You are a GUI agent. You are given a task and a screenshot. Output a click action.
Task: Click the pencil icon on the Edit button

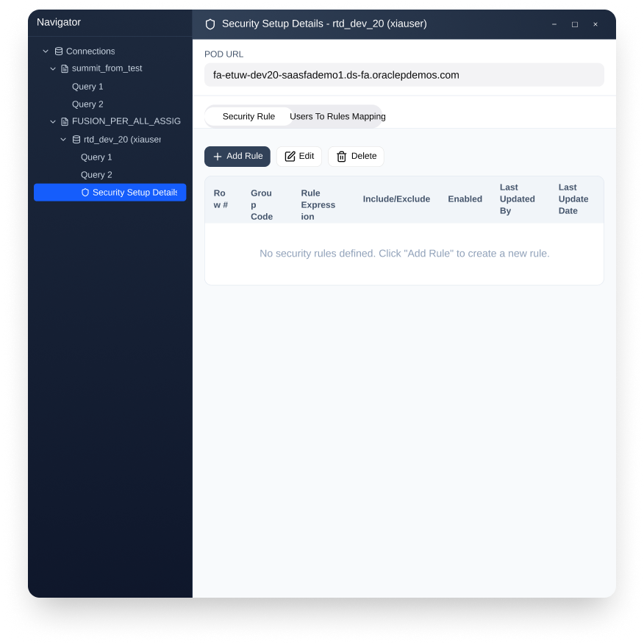click(x=290, y=157)
